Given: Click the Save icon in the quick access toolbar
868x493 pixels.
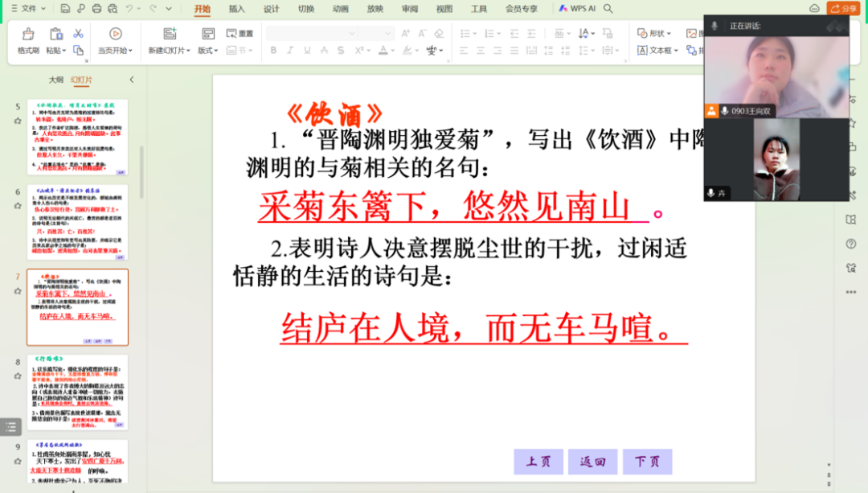Looking at the screenshot, I should 65,9.
